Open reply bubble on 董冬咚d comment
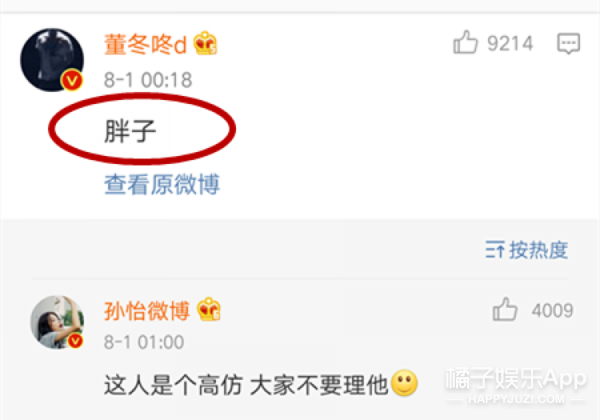Image resolution: width=600 pixels, height=420 pixels. coord(568,43)
